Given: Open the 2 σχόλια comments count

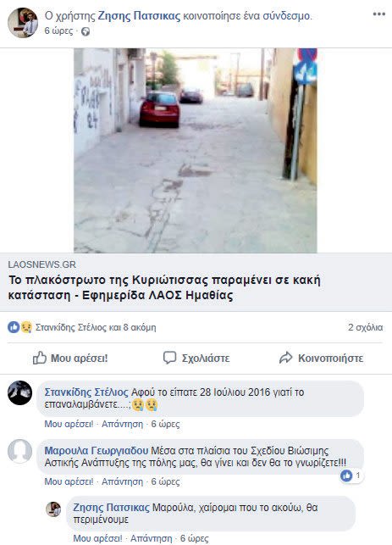Looking at the screenshot, I should [365, 327].
